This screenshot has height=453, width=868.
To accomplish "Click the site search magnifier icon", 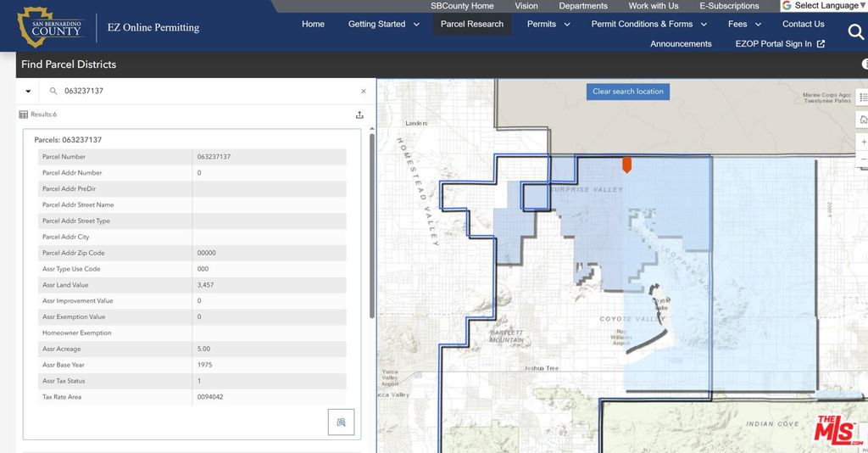I will click(855, 32).
